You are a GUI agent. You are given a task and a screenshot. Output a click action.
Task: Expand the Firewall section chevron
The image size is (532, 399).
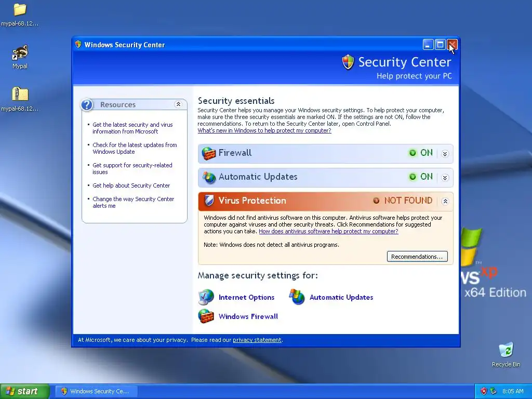click(x=445, y=154)
